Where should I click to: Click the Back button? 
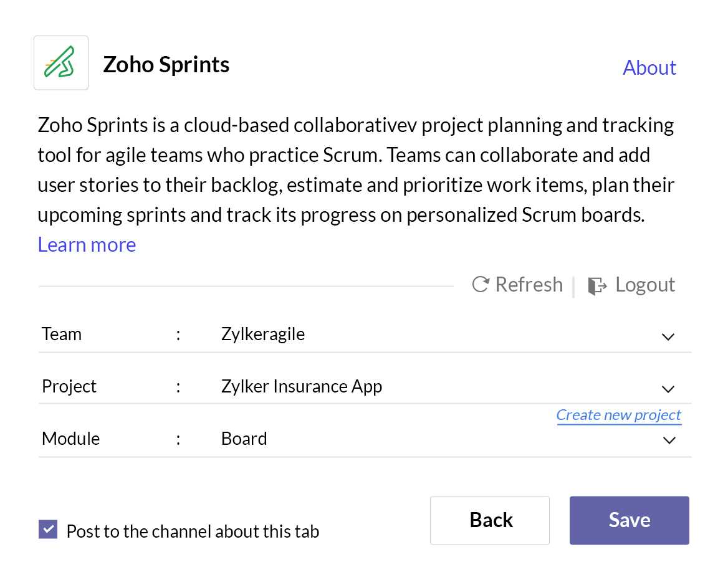(490, 520)
